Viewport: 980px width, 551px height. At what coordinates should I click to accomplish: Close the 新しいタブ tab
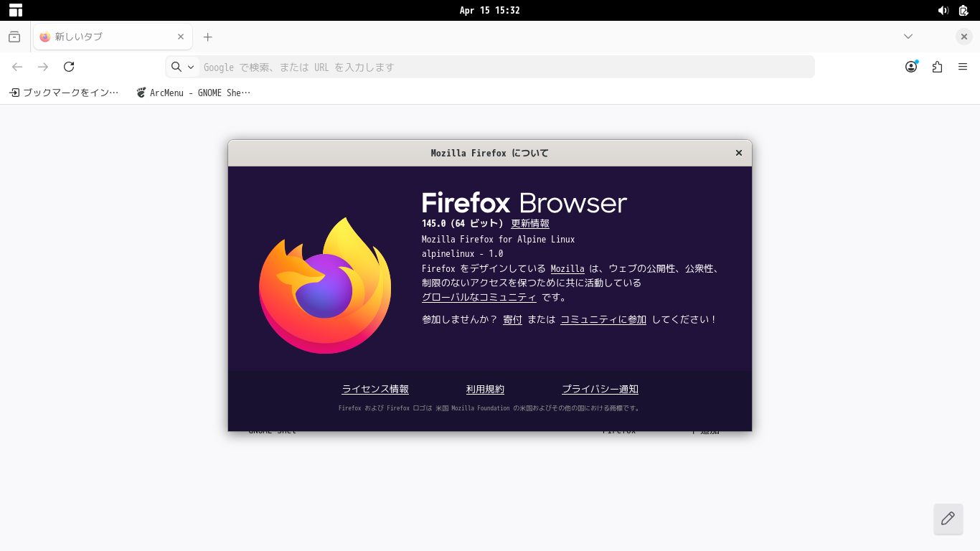181,37
